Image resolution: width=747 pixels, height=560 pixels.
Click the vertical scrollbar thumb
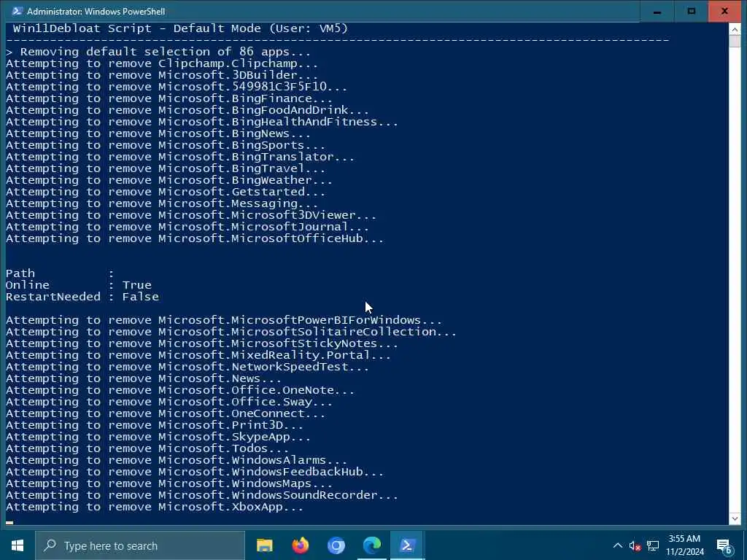click(x=735, y=41)
